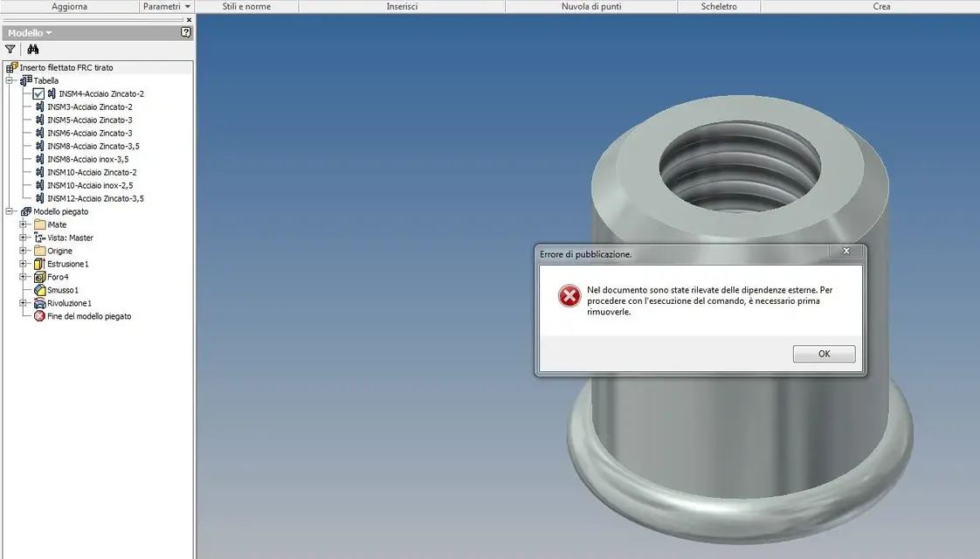Open the Aggiorna ribbon panel
Image resolution: width=980 pixels, height=559 pixels.
(69, 6)
